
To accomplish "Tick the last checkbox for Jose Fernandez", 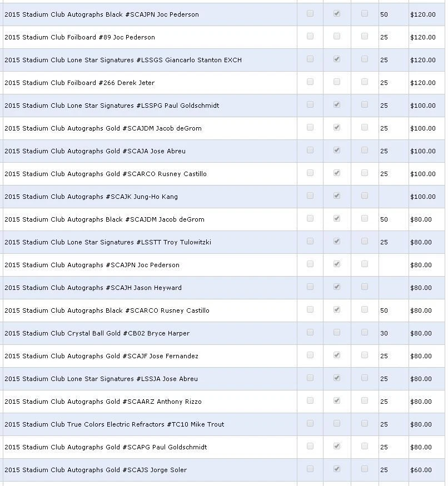I will click(x=365, y=355).
